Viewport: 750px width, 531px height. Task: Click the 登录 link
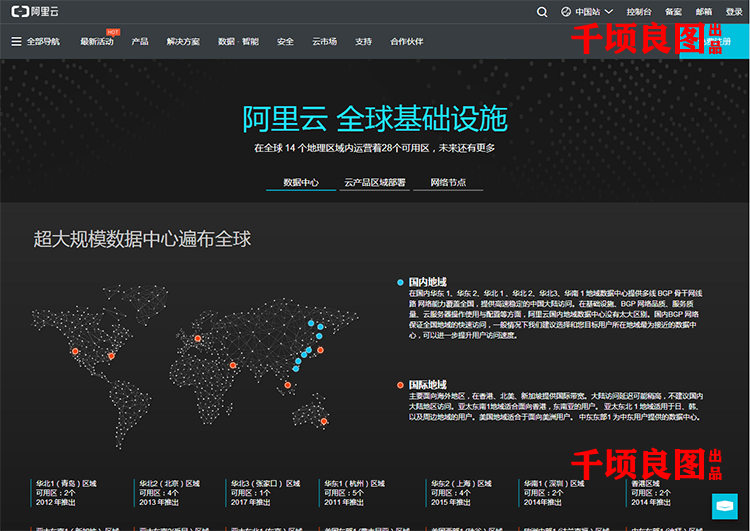(734, 11)
